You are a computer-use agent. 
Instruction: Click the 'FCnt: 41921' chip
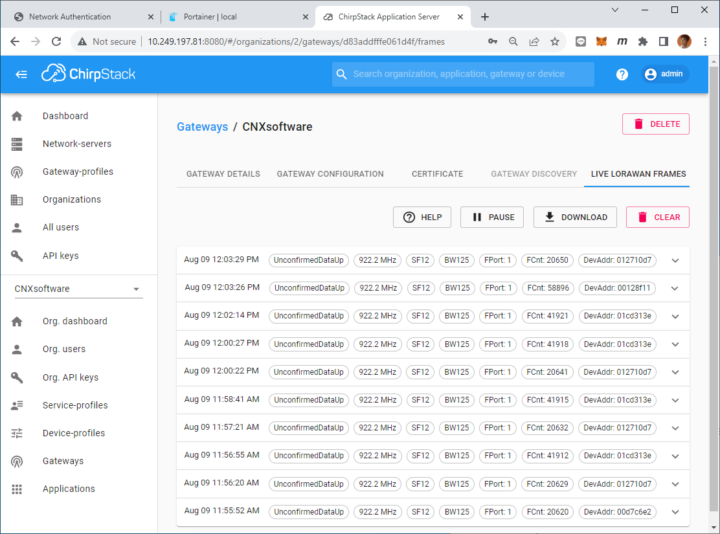pyautogui.click(x=547, y=316)
